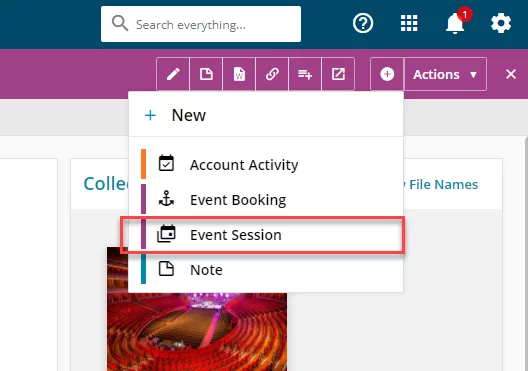The height and width of the screenshot is (371, 528).
Task: Click the pencil edit icon
Action: point(173,74)
